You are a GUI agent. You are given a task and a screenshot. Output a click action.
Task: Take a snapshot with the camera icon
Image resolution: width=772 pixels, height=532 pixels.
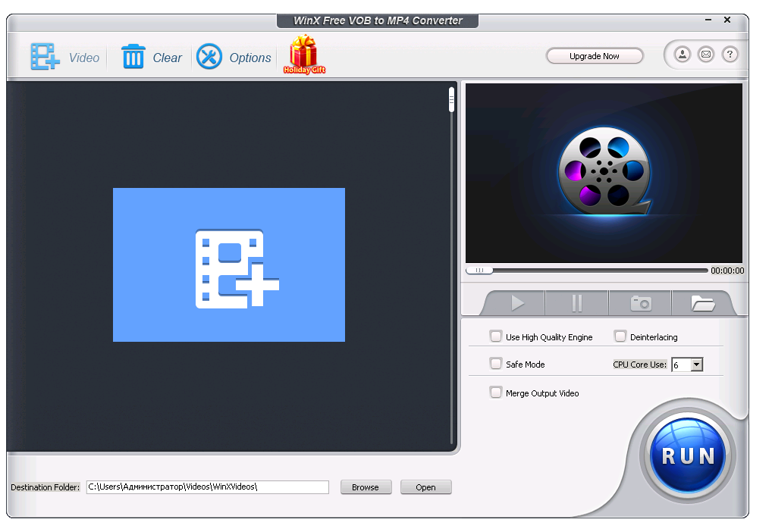point(641,303)
